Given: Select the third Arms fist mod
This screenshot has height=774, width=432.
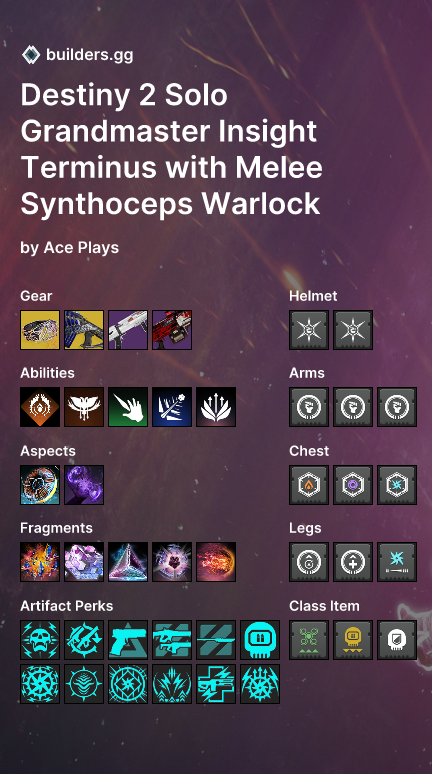Looking at the screenshot, I should [x=397, y=407].
